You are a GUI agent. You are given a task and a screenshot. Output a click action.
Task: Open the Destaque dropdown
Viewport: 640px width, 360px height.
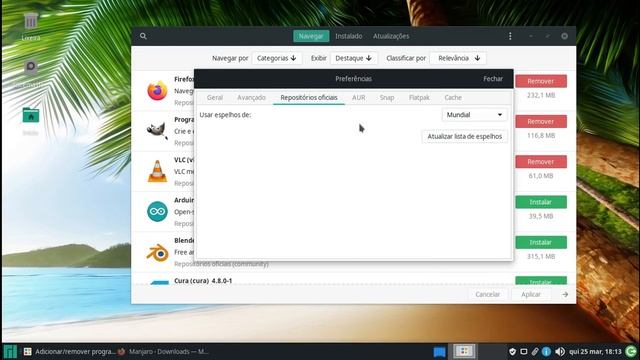tap(353, 58)
